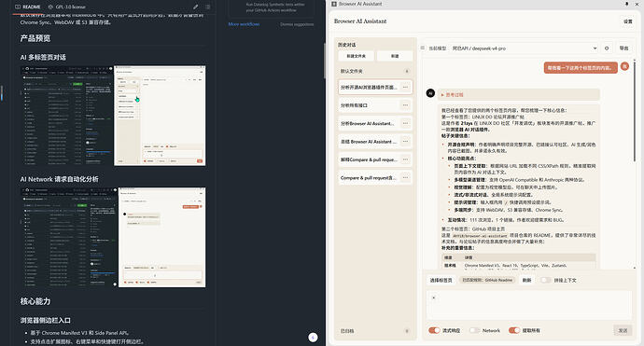The image size is (644, 346).
Task: Click the book icon beside README
Action: coord(18,7)
